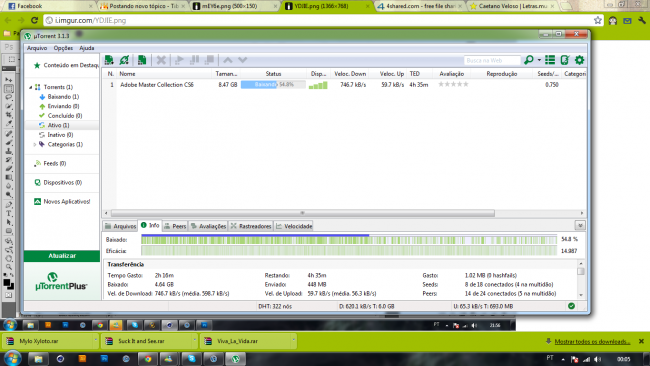Click the Baixado progress bar
The image size is (650, 366).
(349, 240)
